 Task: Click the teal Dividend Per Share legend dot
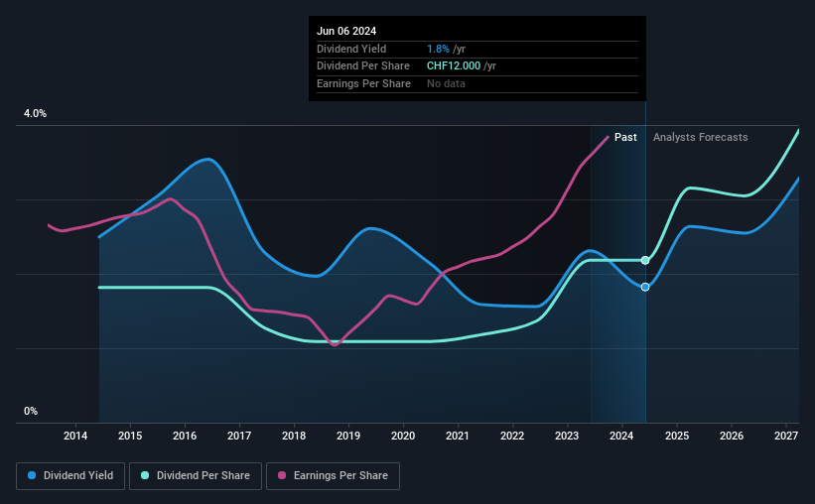pyautogui.click(x=145, y=475)
